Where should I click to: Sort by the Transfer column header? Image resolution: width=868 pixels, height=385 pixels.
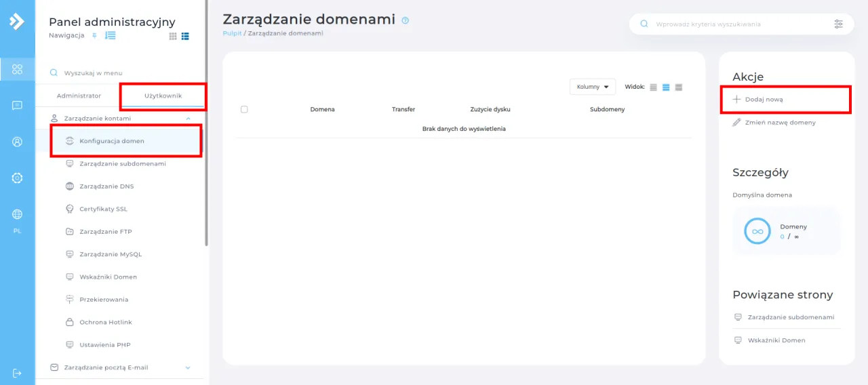point(403,109)
